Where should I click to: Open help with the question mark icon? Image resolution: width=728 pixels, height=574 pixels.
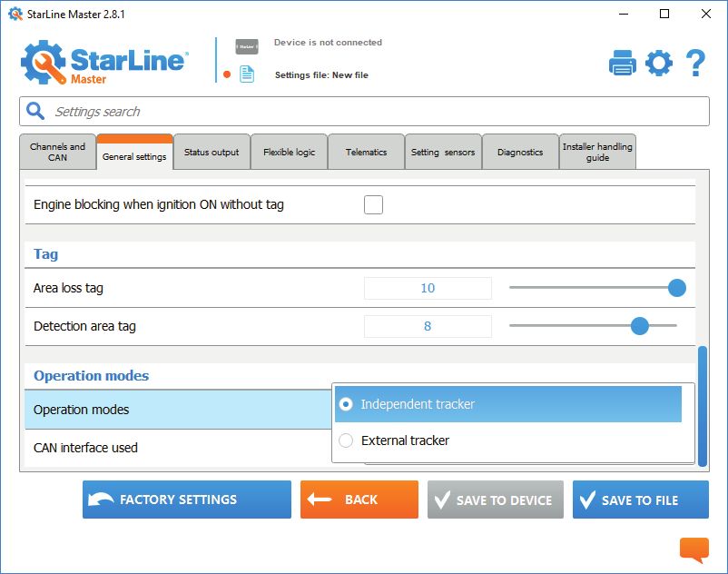[695, 63]
